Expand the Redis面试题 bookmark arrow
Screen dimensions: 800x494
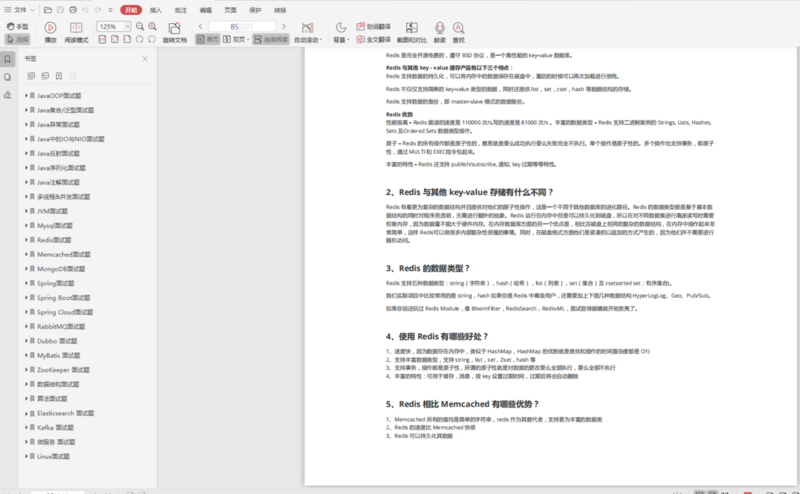tap(26, 240)
